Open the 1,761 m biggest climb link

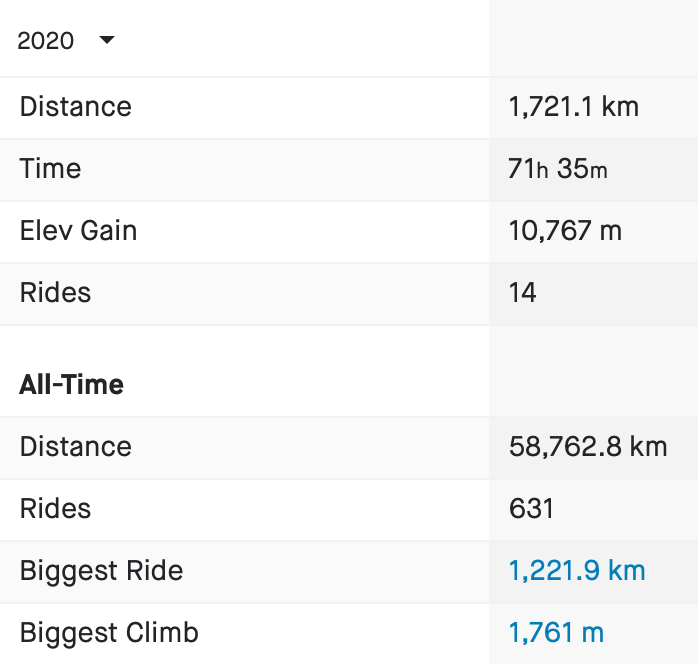tap(556, 633)
